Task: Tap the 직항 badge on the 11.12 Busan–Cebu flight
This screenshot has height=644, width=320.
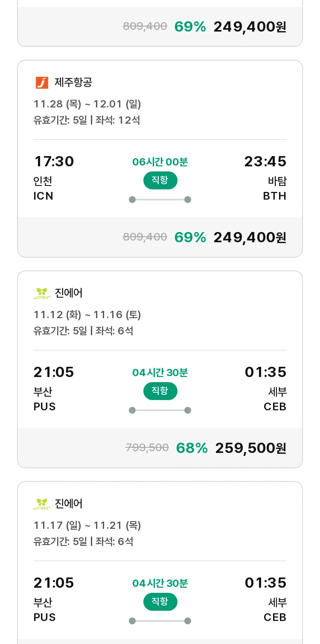Action: 160,391
